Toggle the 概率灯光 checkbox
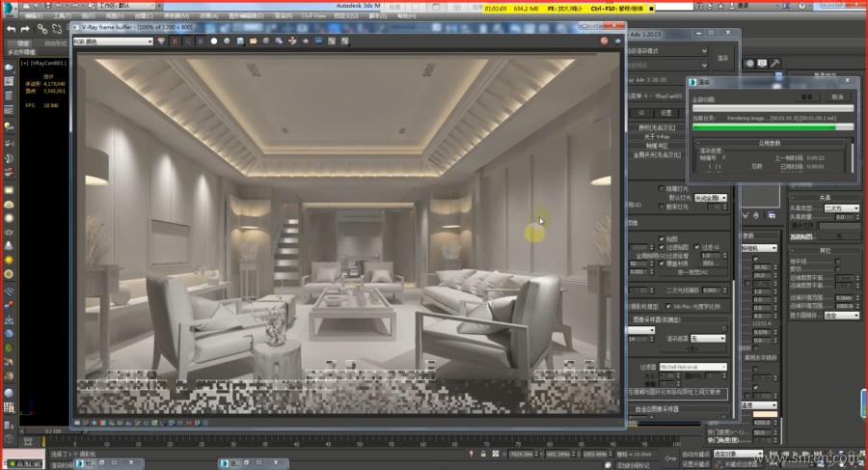Image resolution: width=868 pixels, height=470 pixels. click(x=662, y=207)
